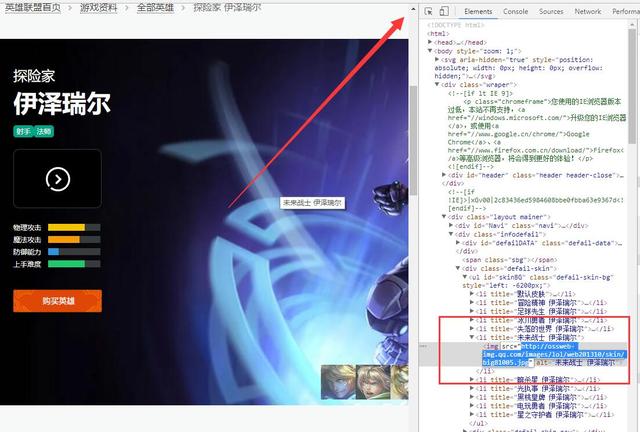
Task: Select the inspect element picker icon
Action: tap(428, 11)
